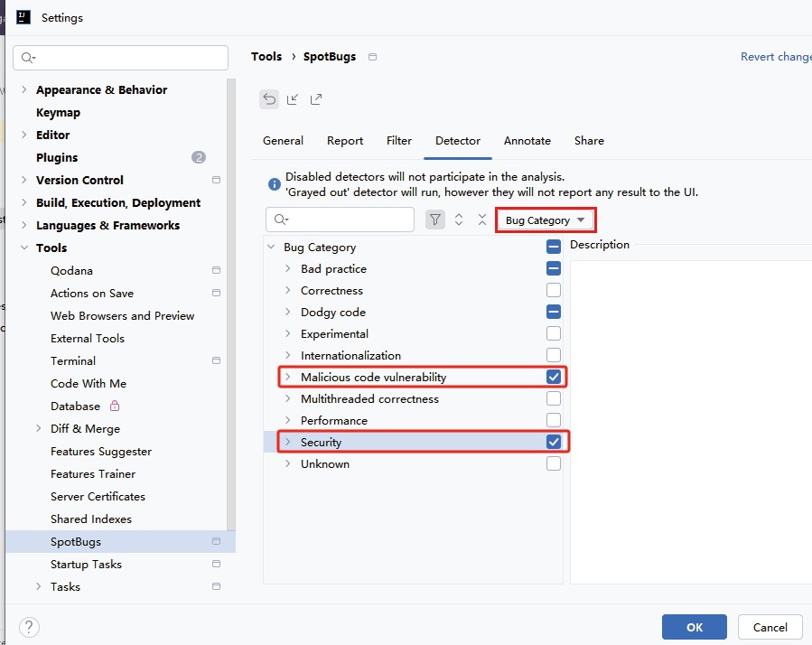
Task: Click the IntelliJ logo in title bar
Action: (23, 17)
